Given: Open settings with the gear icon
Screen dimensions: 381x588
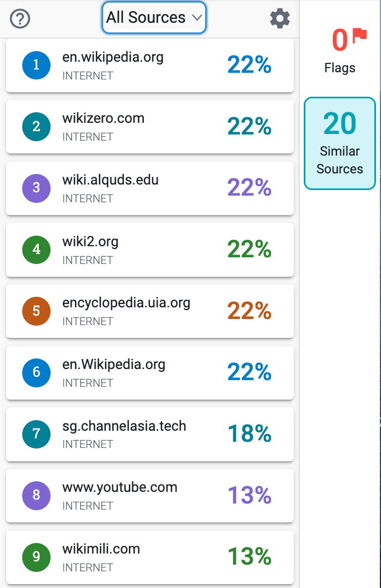Looking at the screenshot, I should pos(280,19).
